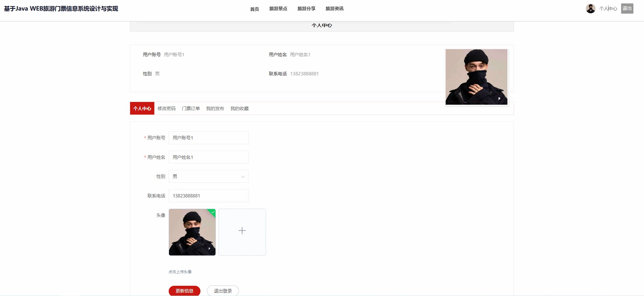Open 首页 in the navigation bar
The width and height of the screenshot is (644, 296).
(254, 9)
